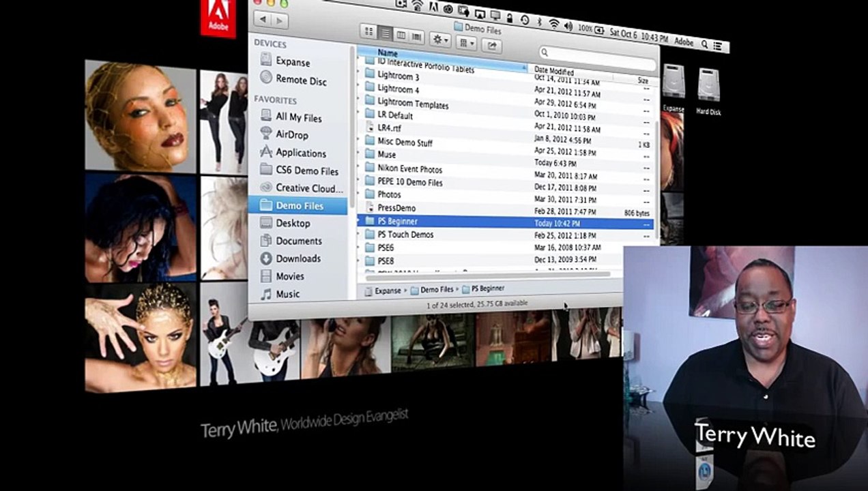Click the lock icon in menu bar
This screenshot has width=868, height=491.
(x=510, y=18)
